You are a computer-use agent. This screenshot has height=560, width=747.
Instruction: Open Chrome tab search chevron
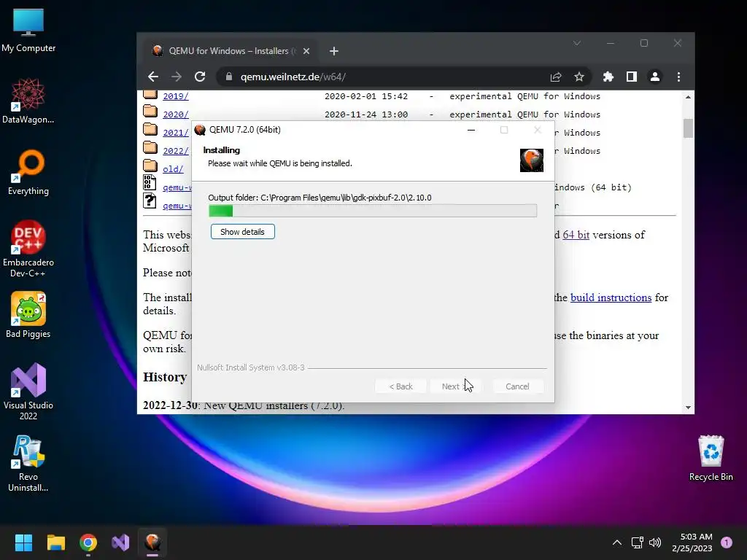577,43
